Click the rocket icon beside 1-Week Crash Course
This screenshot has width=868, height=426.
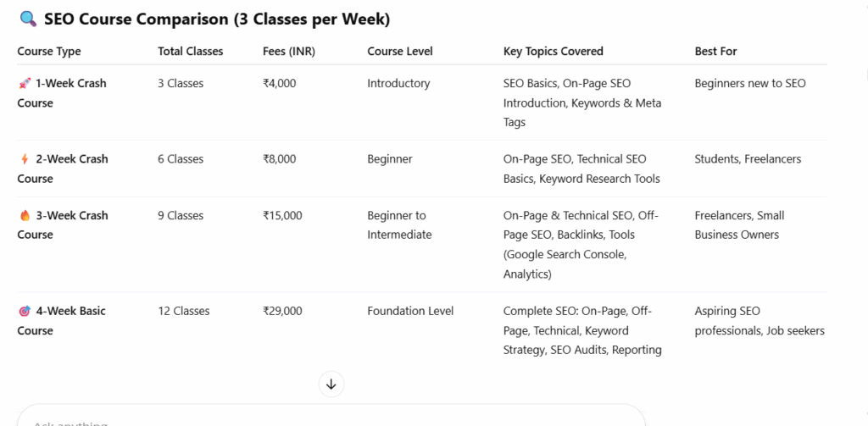(x=25, y=84)
